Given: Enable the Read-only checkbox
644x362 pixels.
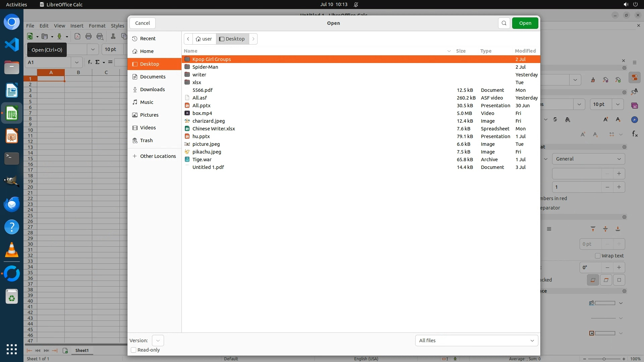Looking at the screenshot, I should coord(133,350).
